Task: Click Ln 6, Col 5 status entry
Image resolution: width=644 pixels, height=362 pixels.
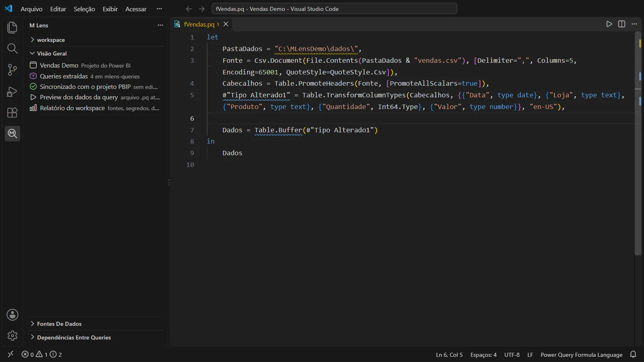Action: [x=449, y=355]
